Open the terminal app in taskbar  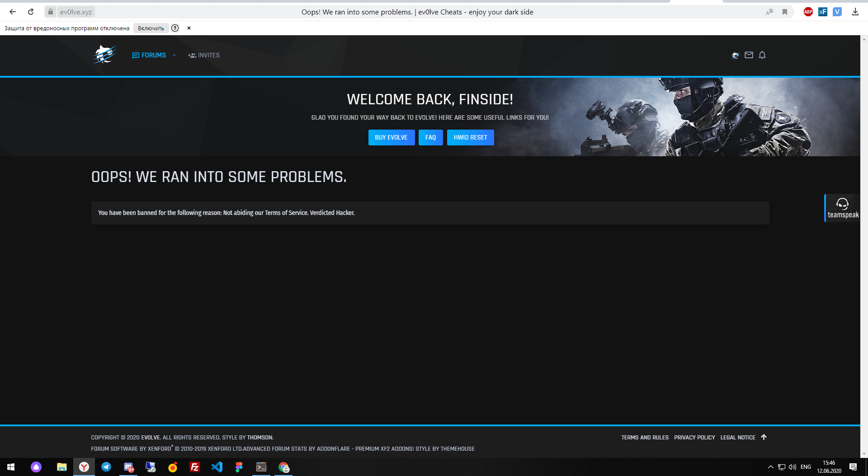tap(261, 467)
